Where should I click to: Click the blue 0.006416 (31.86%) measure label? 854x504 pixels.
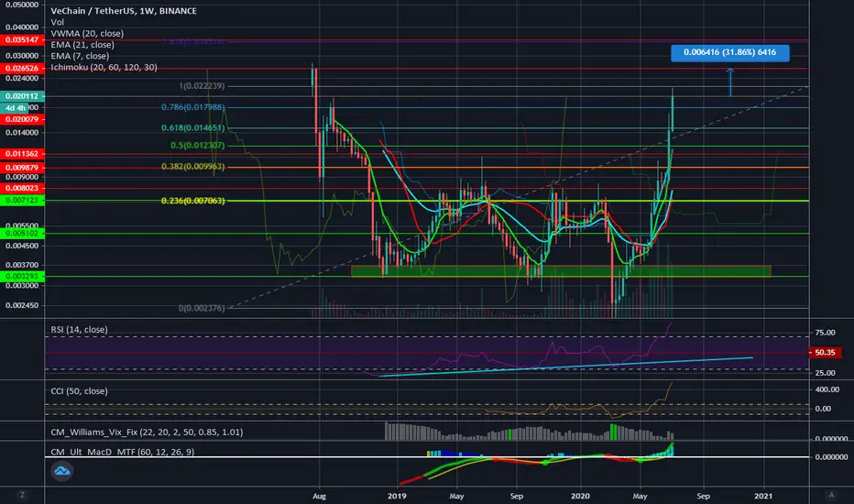729,52
